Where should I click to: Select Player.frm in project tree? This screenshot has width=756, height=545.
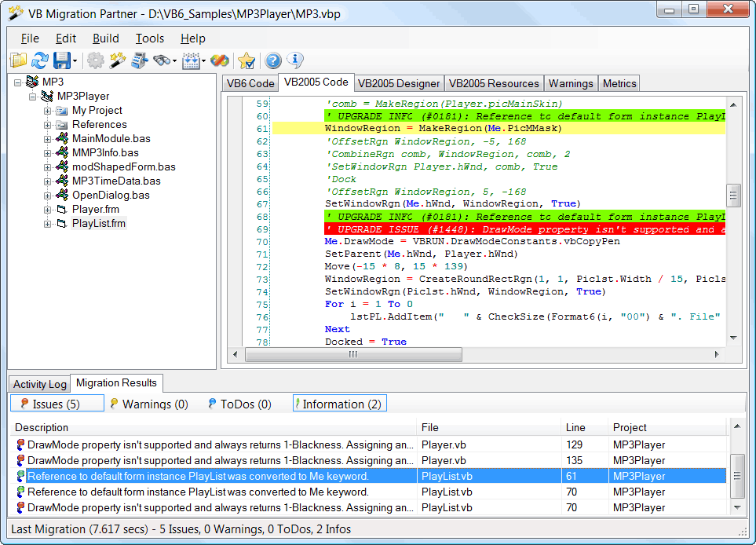(x=96, y=210)
